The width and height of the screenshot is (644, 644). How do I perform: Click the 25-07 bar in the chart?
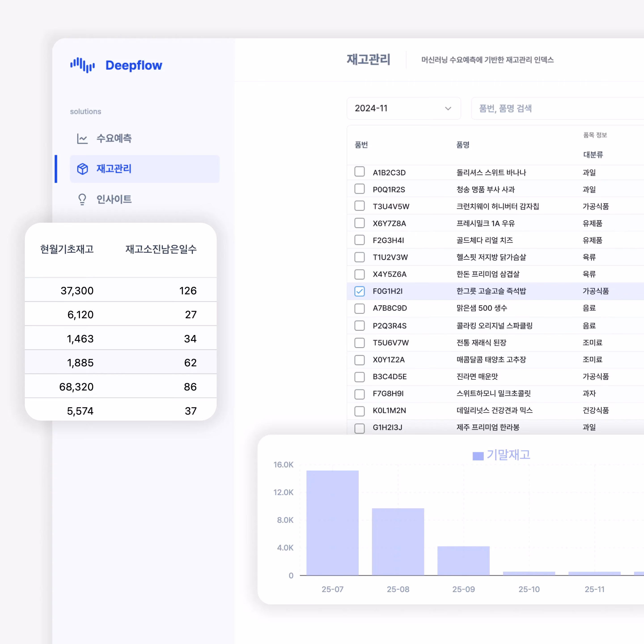332,523
